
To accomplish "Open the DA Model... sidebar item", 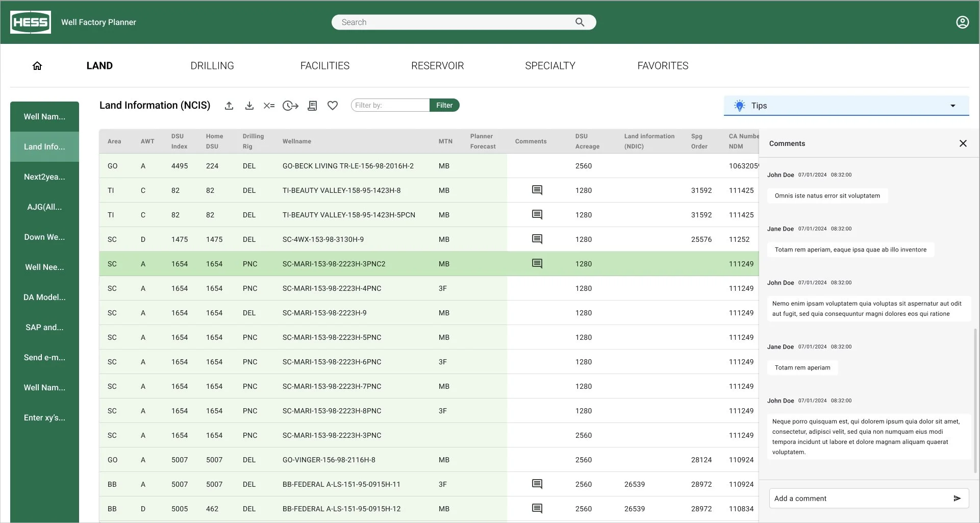I will [x=44, y=297].
